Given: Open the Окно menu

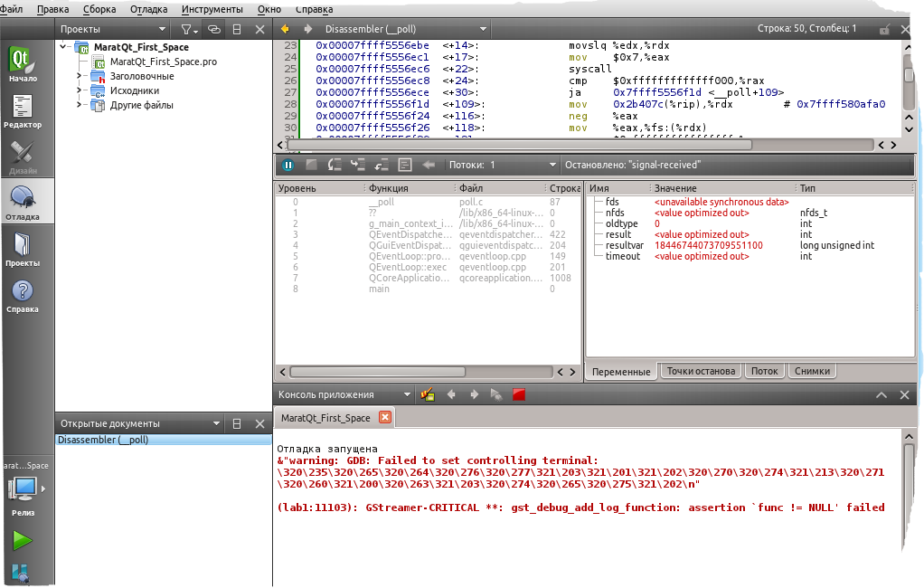Looking at the screenshot, I should pos(269,9).
